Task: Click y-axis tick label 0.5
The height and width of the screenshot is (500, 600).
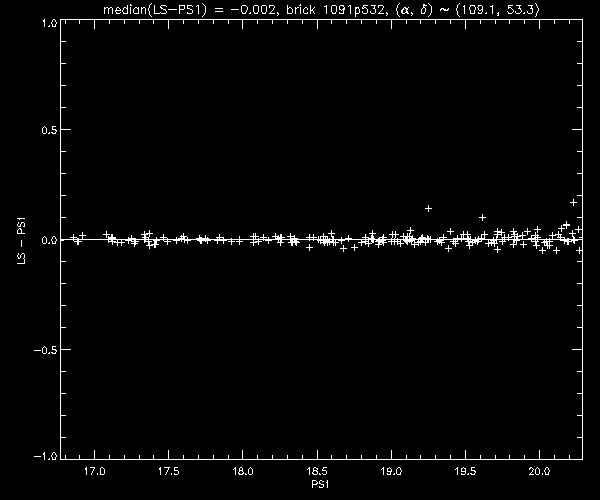Action: click(x=49, y=130)
